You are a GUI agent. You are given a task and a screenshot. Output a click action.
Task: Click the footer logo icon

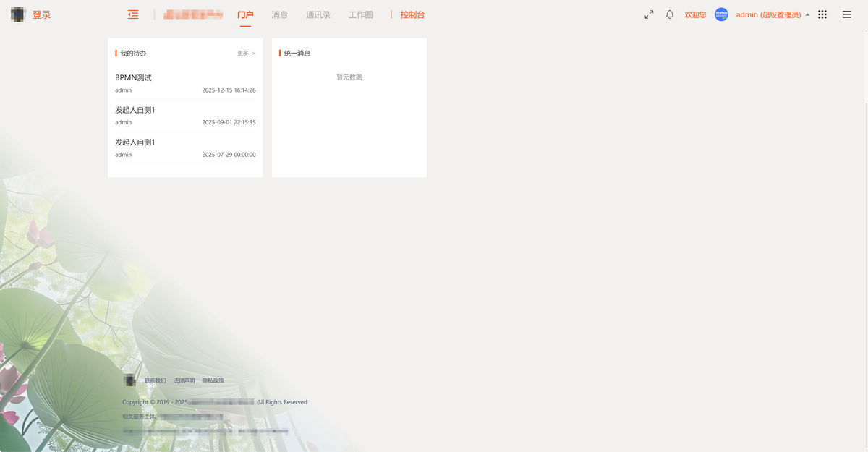129,380
